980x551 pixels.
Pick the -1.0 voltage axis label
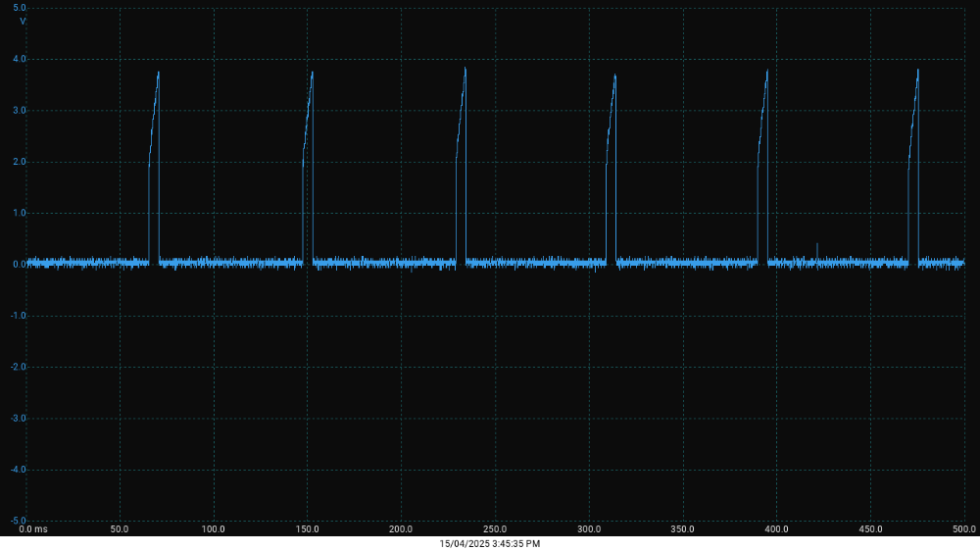(18, 316)
